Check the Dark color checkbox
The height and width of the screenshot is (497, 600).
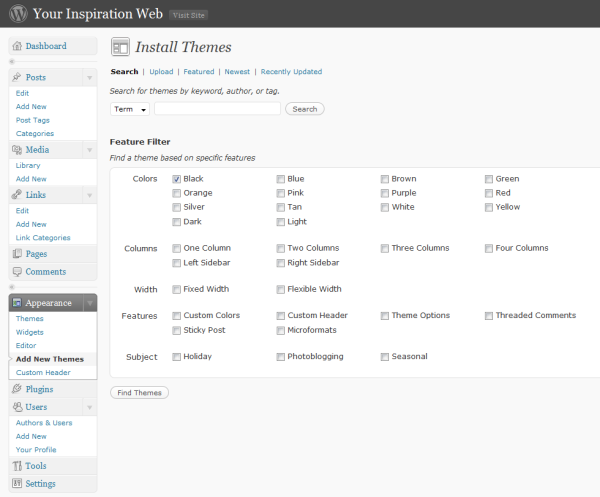[176, 222]
